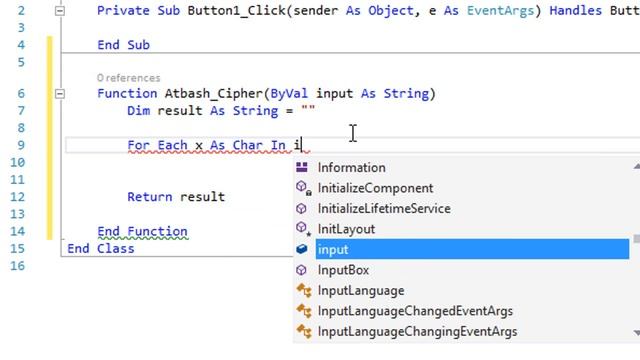Click line number 16 in the margin
640x360 pixels.
pos(18,266)
